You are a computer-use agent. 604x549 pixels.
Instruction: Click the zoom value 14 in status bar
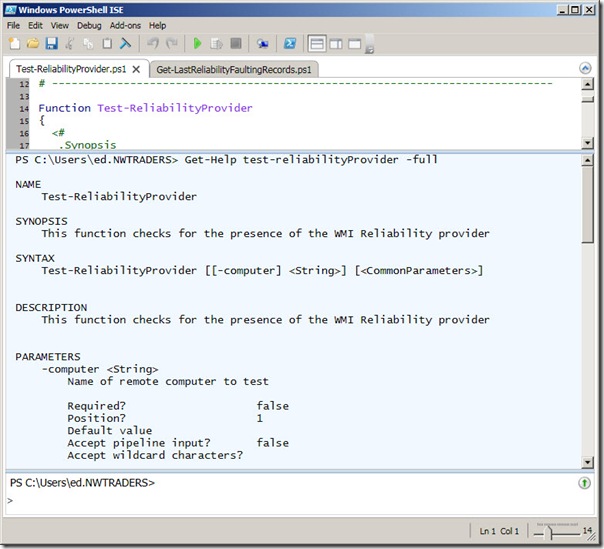tap(587, 531)
